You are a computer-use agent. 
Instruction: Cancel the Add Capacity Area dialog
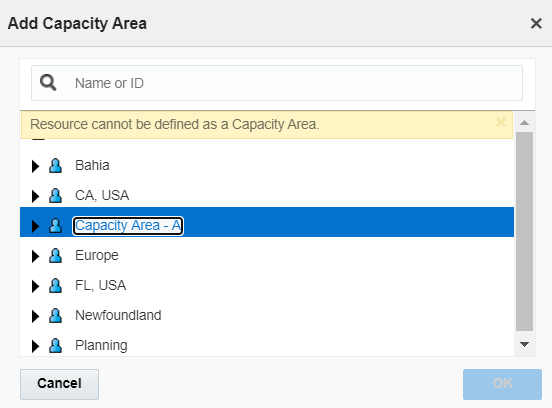59,384
